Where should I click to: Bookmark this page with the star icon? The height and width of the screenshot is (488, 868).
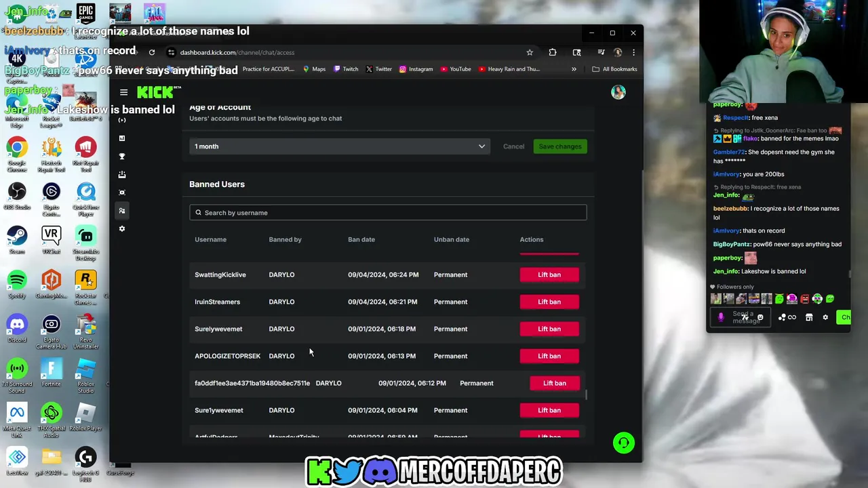click(x=530, y=52)
